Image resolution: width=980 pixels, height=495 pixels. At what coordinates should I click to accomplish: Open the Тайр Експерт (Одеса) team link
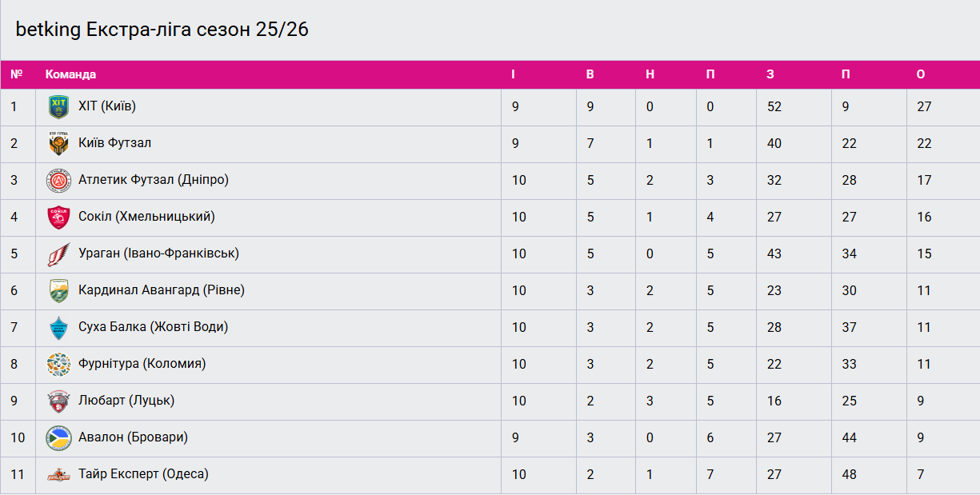pyautogui.click(x=143, y=474)
